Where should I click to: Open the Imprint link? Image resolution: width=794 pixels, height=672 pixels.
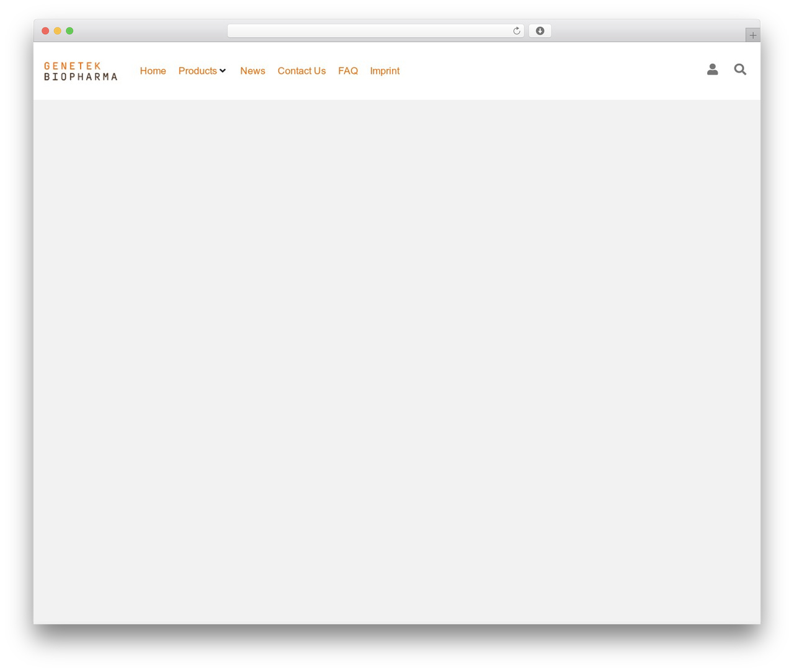[385, 71]
